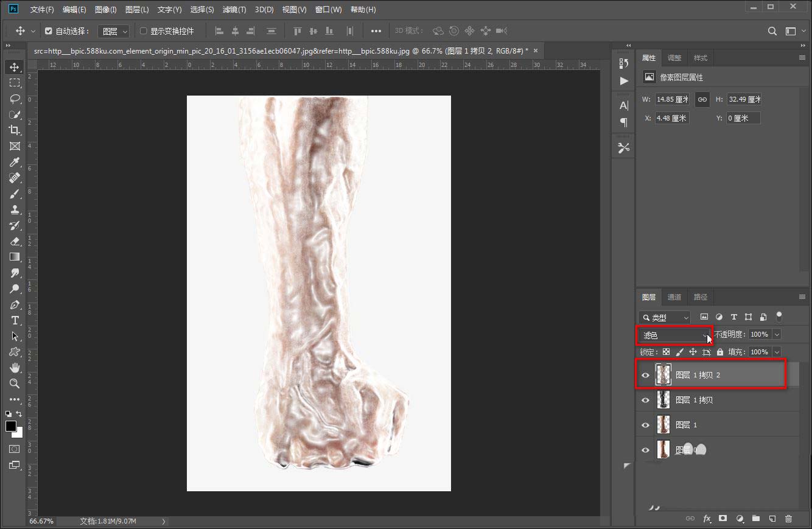Image resolution: width=812 pixels, height=529 pixels.
Task: Open the 滤色 blend mode dropdown
Action: [674, 335]
